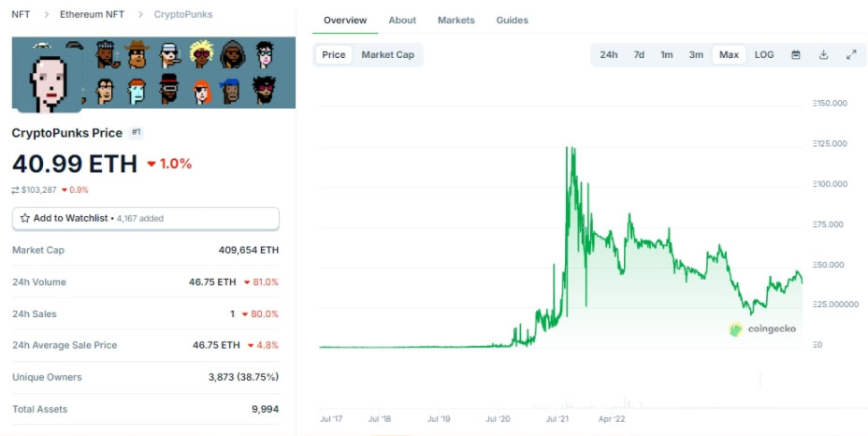The width and height of the screenshot is (868, 436).
Task: Choose the Max time range
Action: pos(729,55)
